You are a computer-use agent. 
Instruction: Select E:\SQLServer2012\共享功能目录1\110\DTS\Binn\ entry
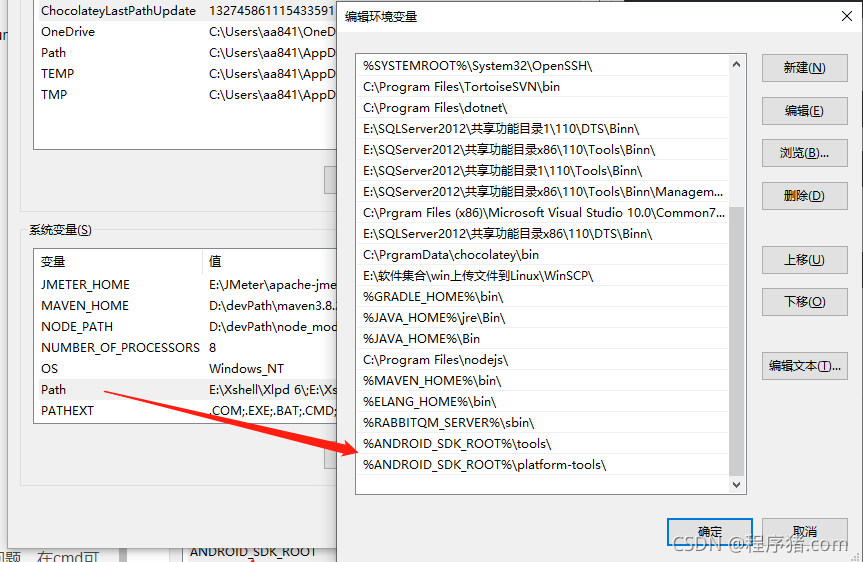[542, 129]
